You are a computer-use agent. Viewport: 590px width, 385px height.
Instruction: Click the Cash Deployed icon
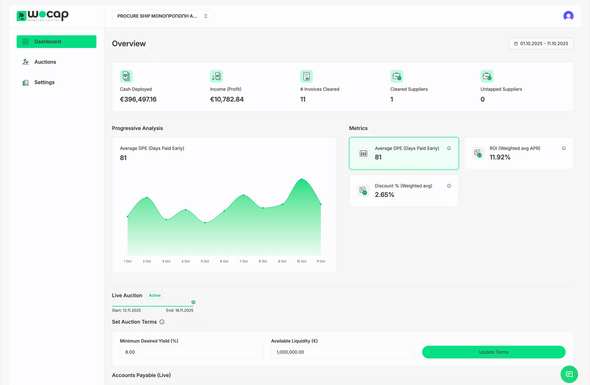tap(126, 76)
